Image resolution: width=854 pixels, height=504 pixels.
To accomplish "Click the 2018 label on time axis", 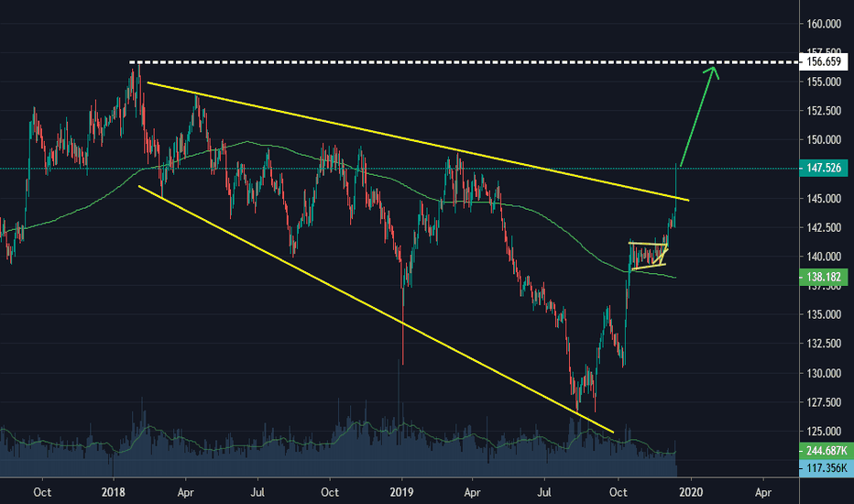I will pyautogui.click(x=114, y=492).
